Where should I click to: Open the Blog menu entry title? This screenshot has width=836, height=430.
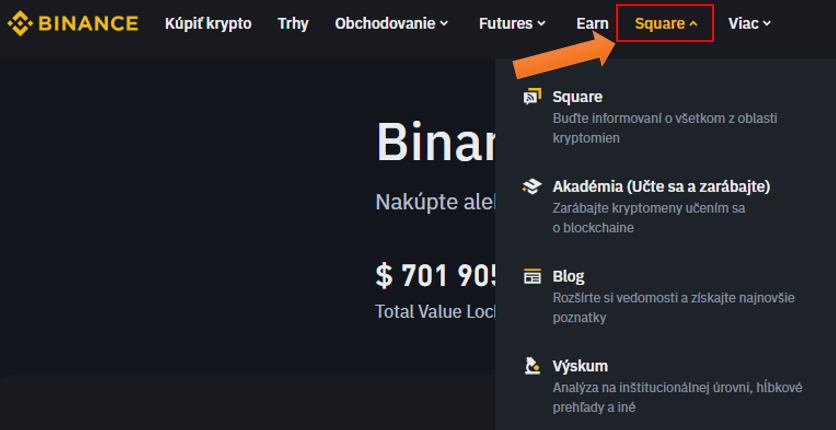click(568, 276)
